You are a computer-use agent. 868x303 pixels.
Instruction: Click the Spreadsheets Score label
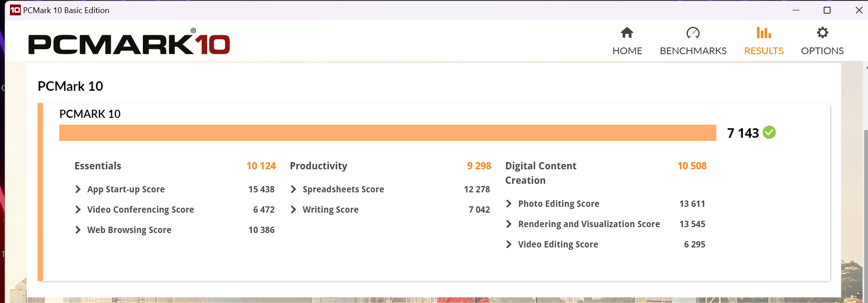coord(344,189)
